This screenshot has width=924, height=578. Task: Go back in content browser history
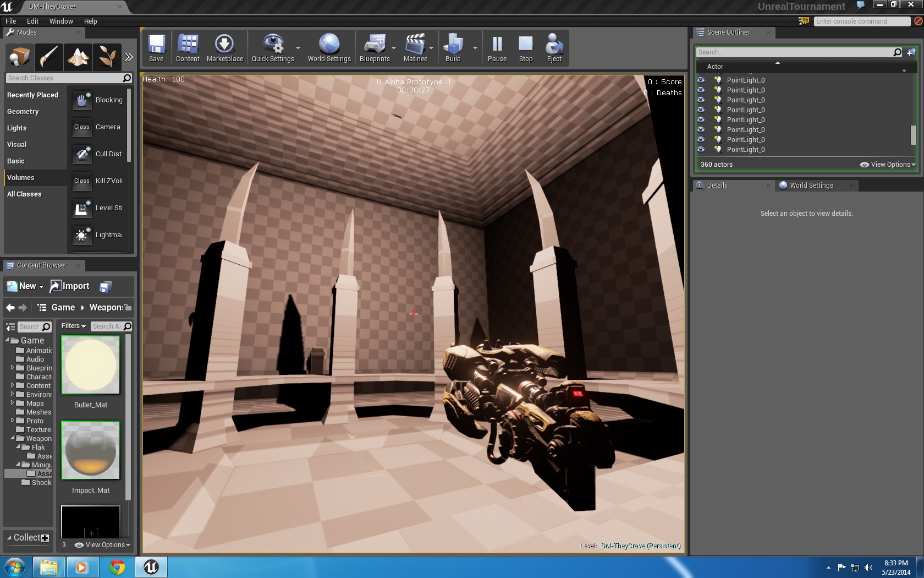(10, 308)
